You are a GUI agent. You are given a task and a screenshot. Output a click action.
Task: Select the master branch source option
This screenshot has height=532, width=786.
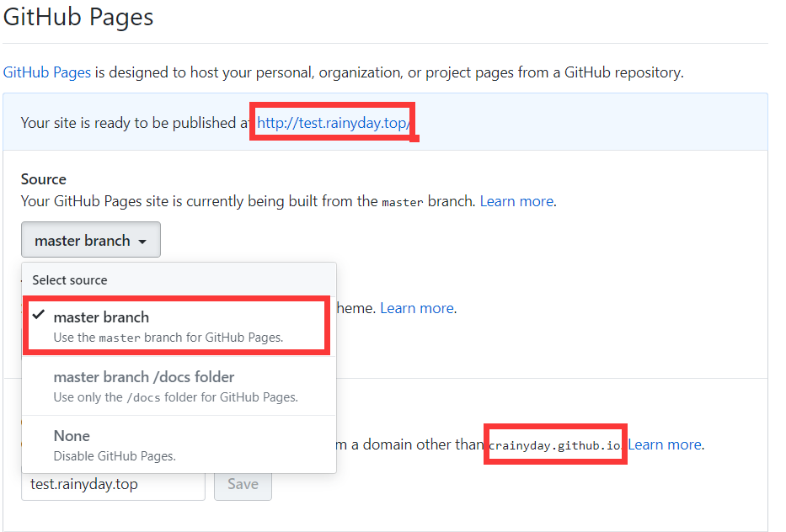click(101, 317)
